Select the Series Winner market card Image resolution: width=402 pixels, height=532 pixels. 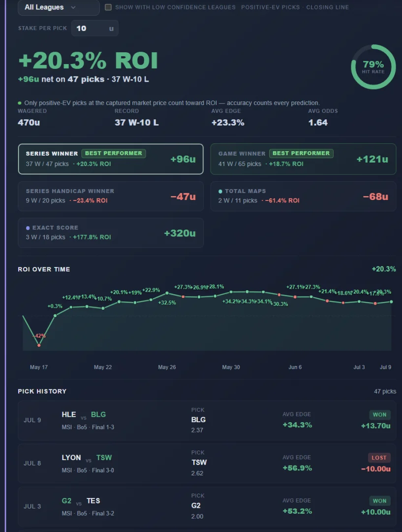111,159
